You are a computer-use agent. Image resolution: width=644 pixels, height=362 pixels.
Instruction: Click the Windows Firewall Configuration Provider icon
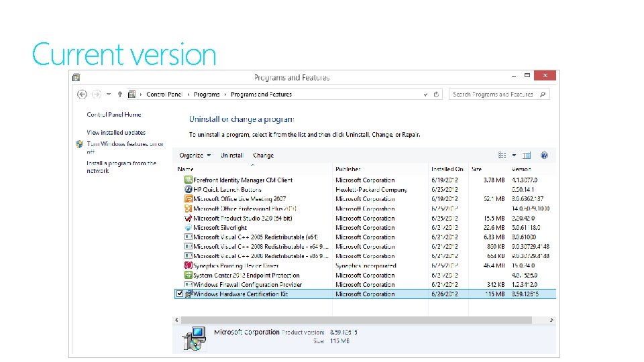pos(188,284)
